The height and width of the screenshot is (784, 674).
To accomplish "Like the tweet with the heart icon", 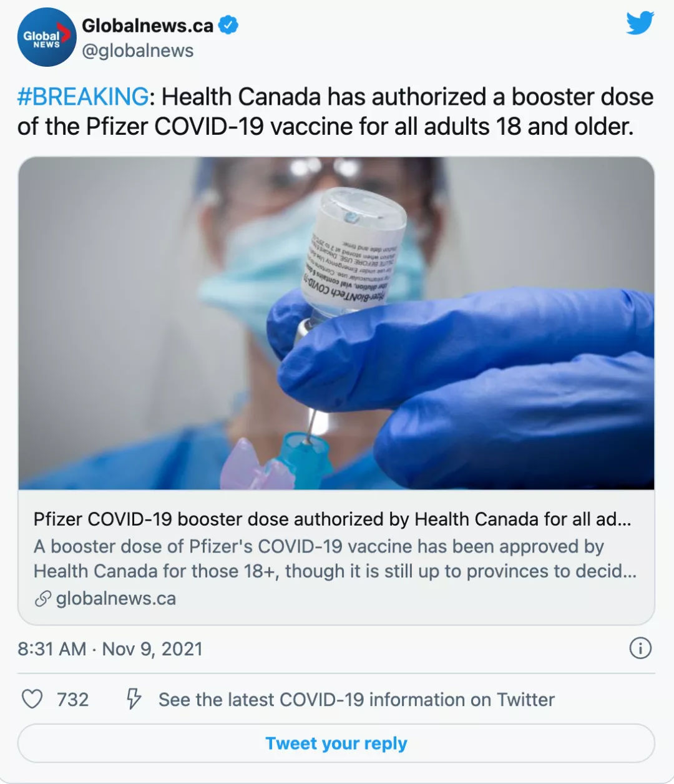I will point(32,699).
